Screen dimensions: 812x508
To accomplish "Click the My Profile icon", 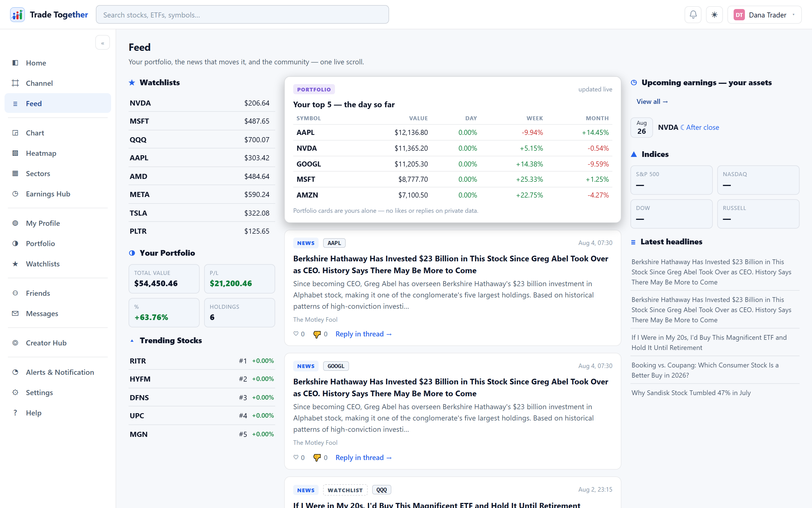I will 15,223.
